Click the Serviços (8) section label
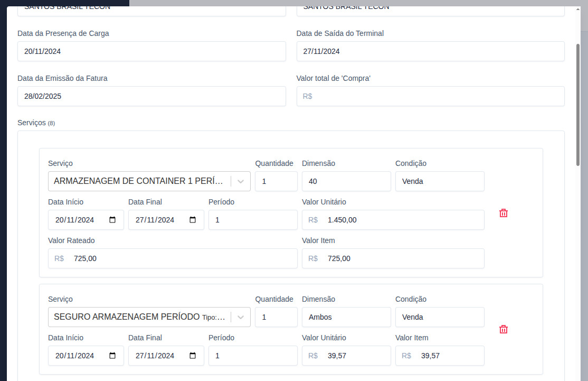 pos(36,123)
